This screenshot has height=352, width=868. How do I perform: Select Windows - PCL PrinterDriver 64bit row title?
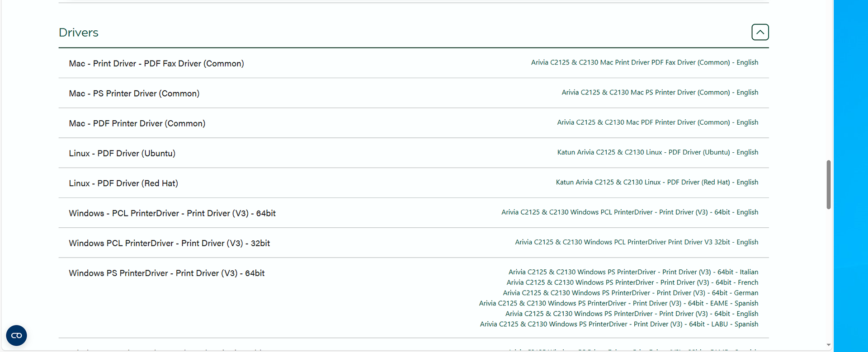[x=172, y=213]
